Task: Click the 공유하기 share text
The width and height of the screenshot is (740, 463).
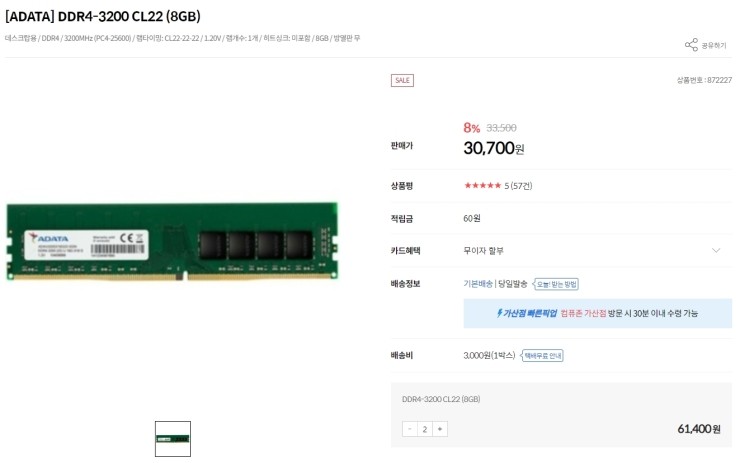Action: (x=714, y=45)
